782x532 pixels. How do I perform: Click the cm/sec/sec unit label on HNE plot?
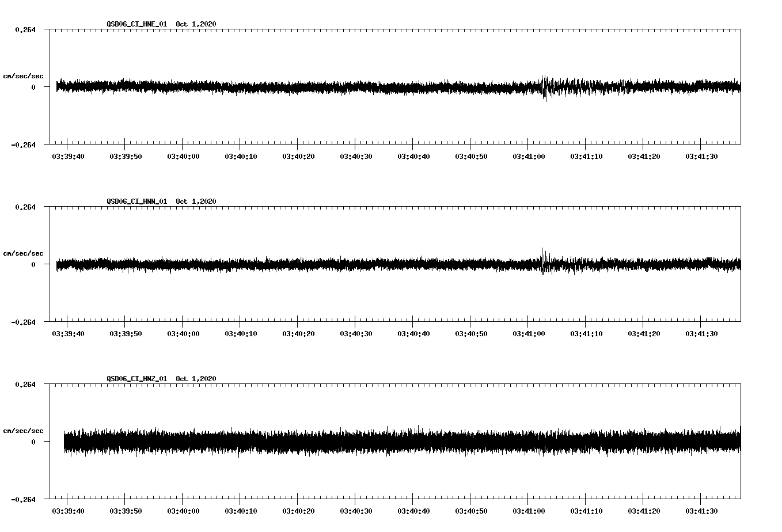pyautogui.click(x=24, y=75)
